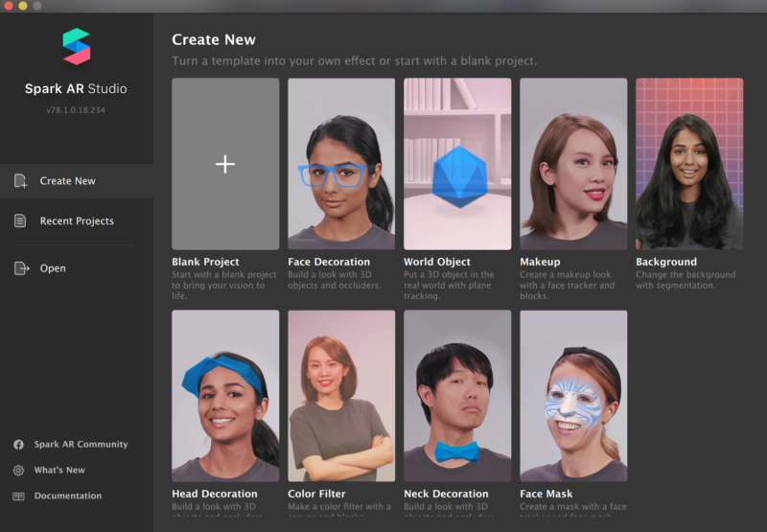767x532 pixels.
Task: Click the What's New gear icon
Action: 18,471
